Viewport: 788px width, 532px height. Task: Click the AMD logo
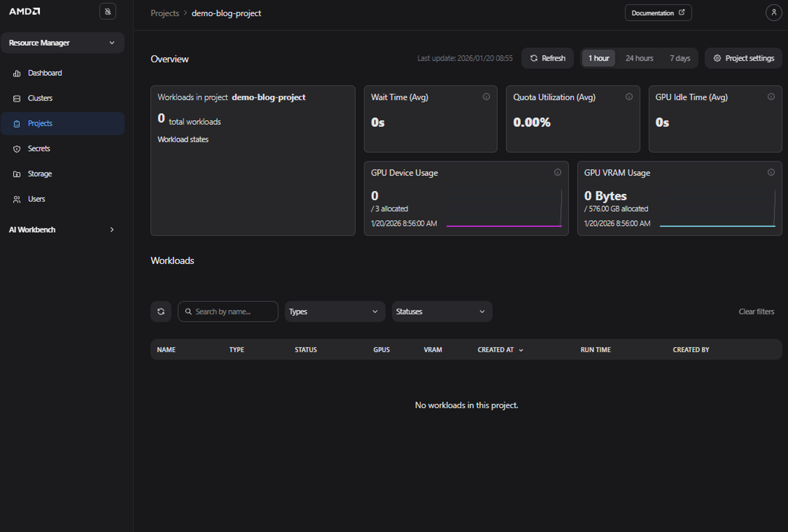coord(24,12)
